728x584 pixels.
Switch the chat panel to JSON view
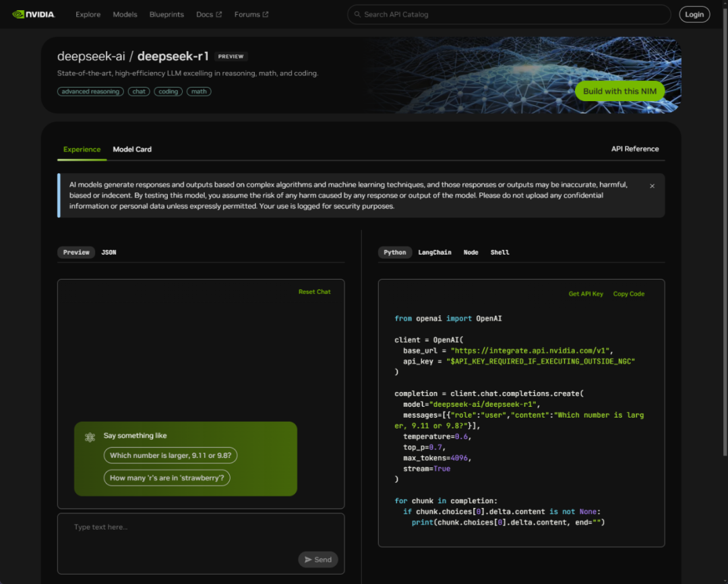109,252
